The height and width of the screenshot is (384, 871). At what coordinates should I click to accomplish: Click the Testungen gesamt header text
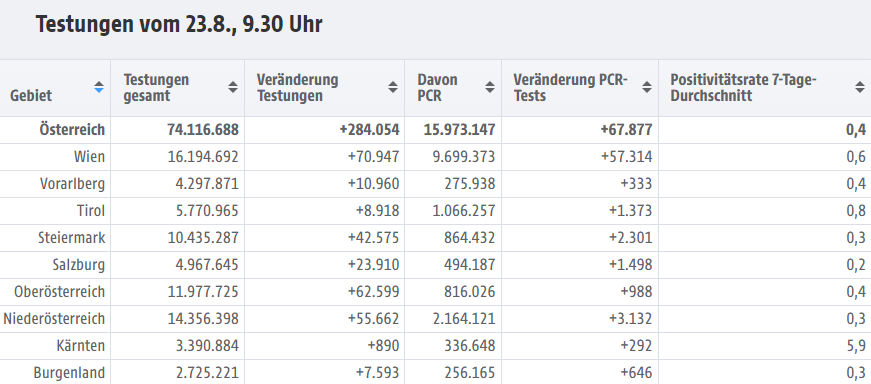[156, 88]
